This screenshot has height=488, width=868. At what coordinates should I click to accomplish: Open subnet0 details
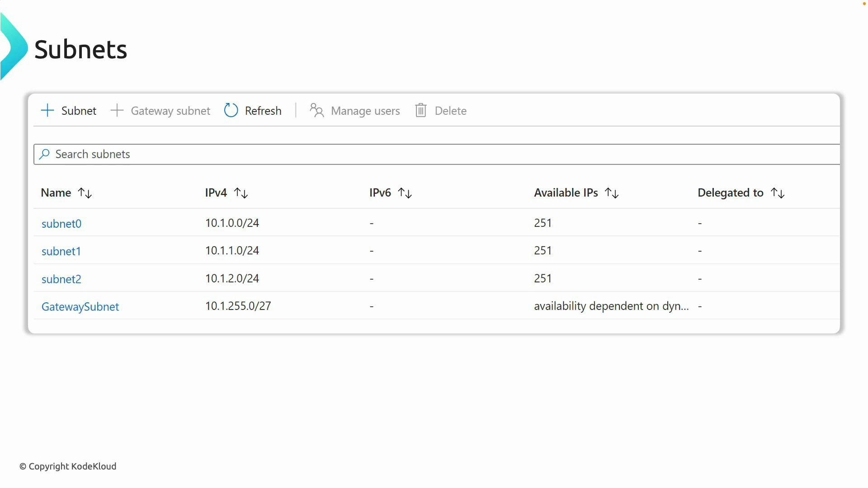[61, 223]
